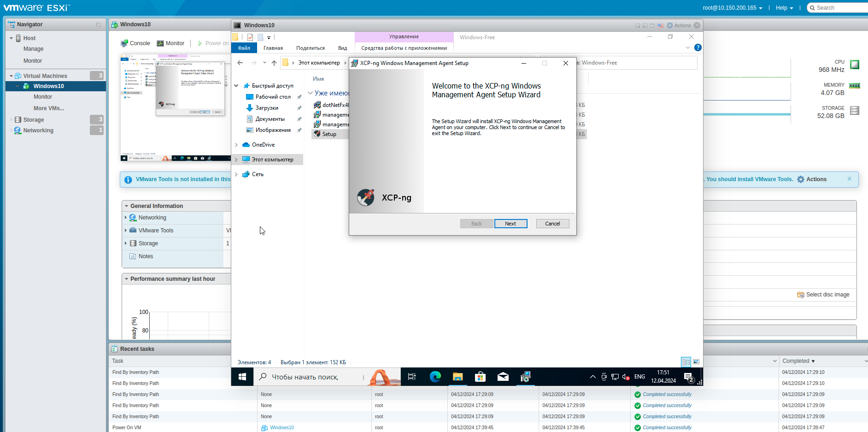Open the Файл ribbon tab
The width and height of the screenshot is (868, 432).
(244, 48)
